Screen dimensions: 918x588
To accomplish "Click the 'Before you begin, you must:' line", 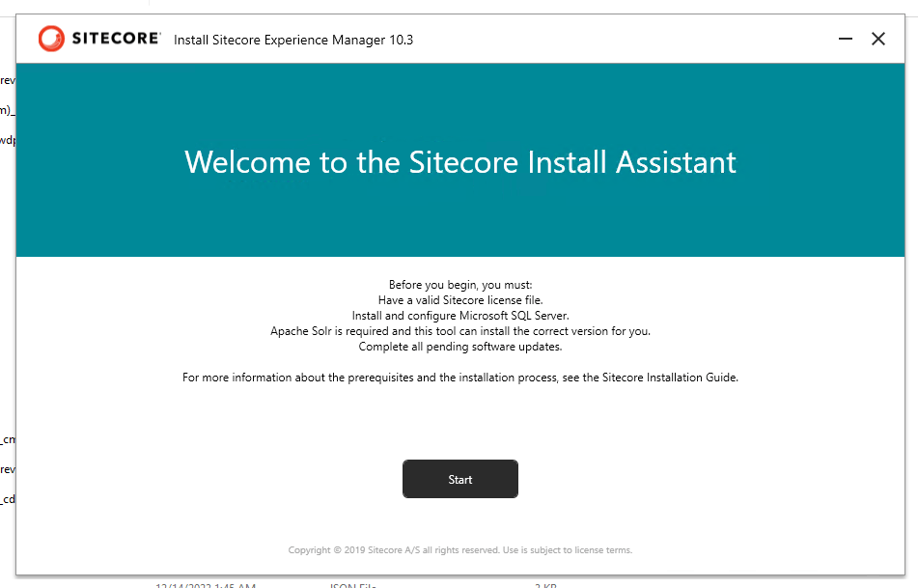I will tap(460, 285).
